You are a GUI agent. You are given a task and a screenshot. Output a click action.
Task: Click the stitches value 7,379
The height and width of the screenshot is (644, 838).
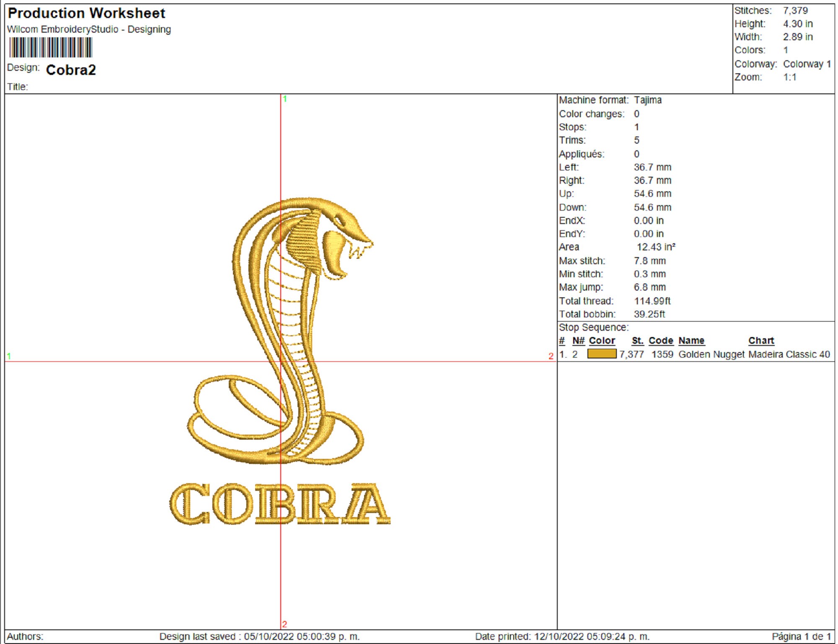(795, 10)
